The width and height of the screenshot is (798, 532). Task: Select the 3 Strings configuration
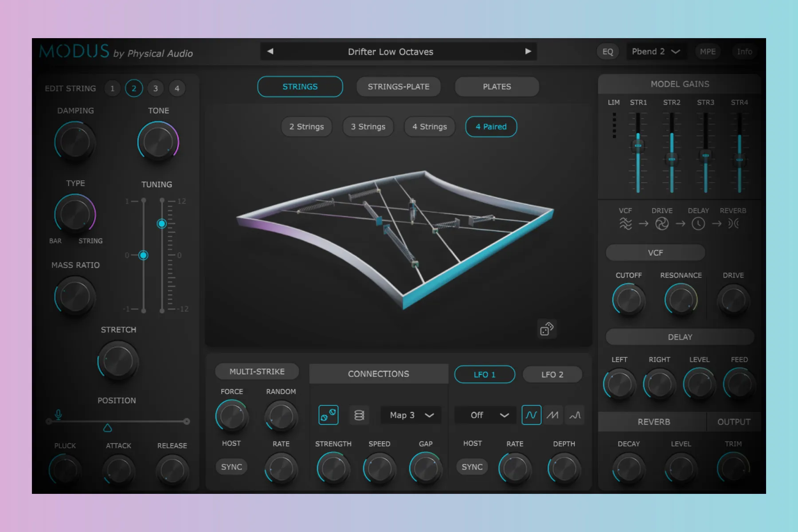(368, 127)
